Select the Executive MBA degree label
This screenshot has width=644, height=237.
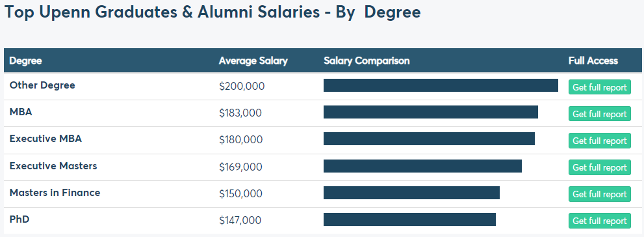point(45,139)
